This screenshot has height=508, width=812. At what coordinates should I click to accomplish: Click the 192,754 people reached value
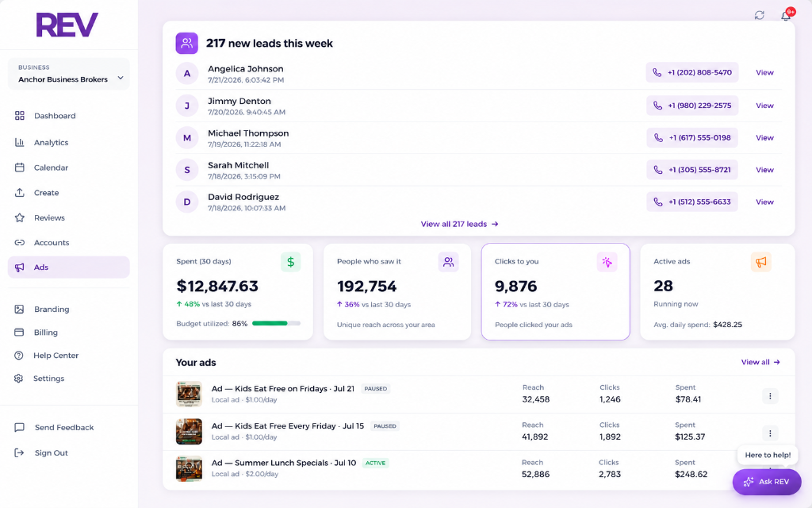point(366,286)
